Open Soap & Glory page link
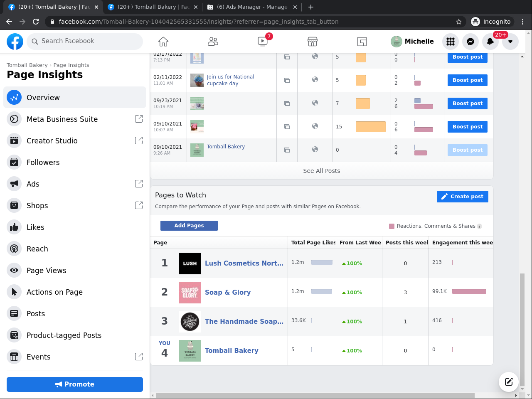Image resolution: width=532 pixels, height=399 pixels. coord(228,292)
